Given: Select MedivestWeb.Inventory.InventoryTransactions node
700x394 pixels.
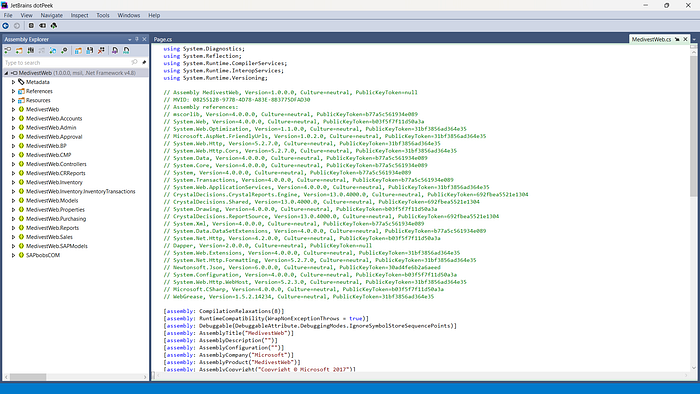Looking at the screenshot, I should coord(80,191).
